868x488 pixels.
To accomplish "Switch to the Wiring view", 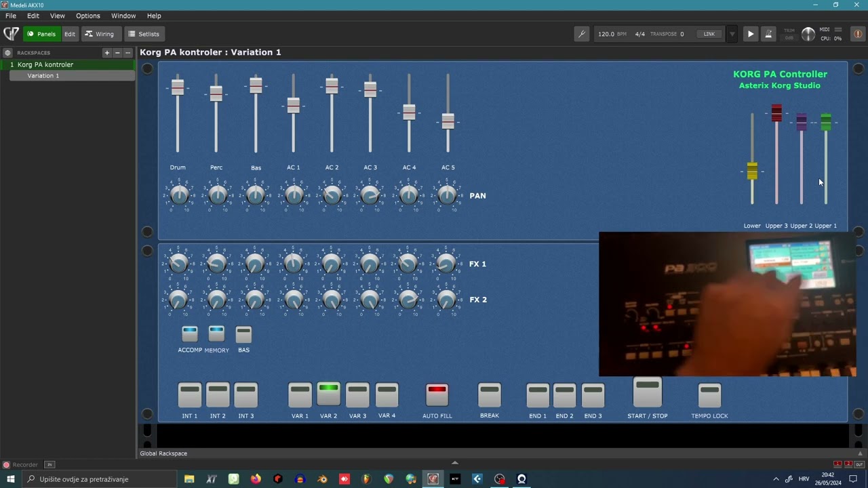I will pos(100,34).
